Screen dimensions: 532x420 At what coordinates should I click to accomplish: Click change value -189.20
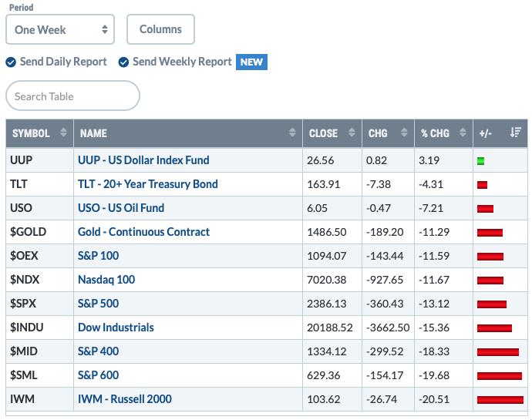click(385, 232)
